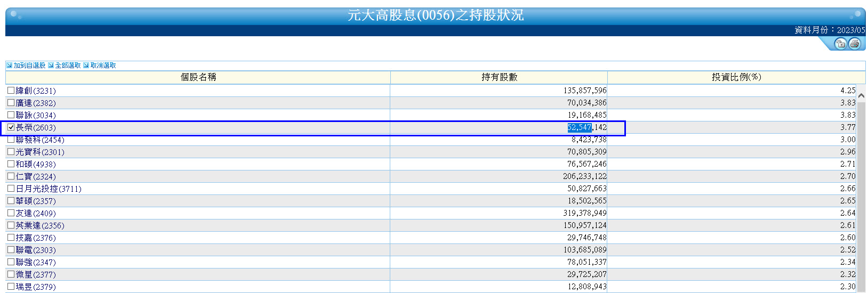Open the 聯電(2303) stock link
This screenshot has height=293, width=868.
point(36,250)
